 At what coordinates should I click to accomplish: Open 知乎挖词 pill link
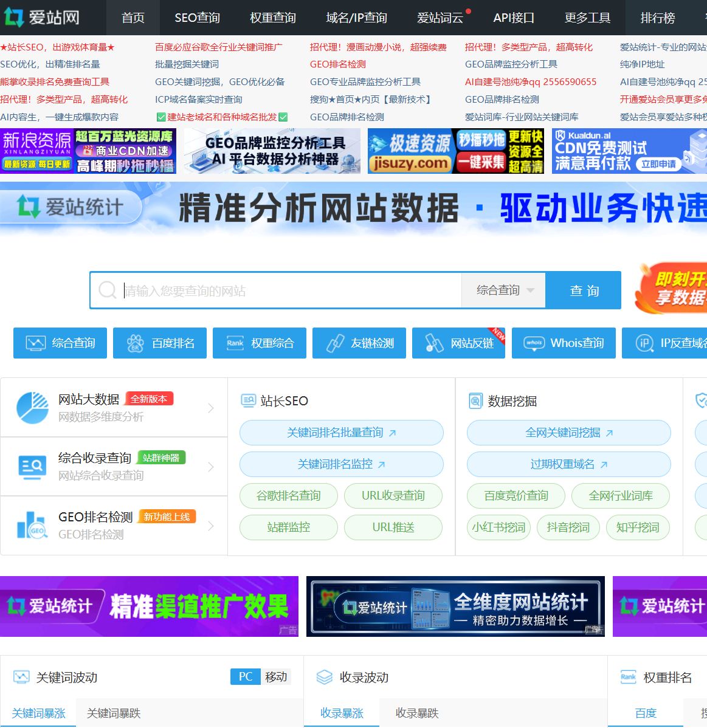point(638,527)
